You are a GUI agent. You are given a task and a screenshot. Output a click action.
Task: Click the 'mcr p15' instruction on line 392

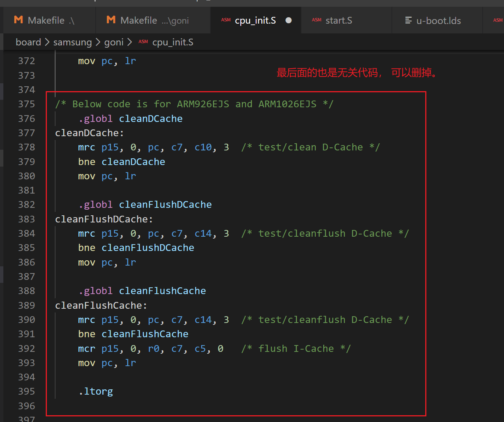[151, 348]
